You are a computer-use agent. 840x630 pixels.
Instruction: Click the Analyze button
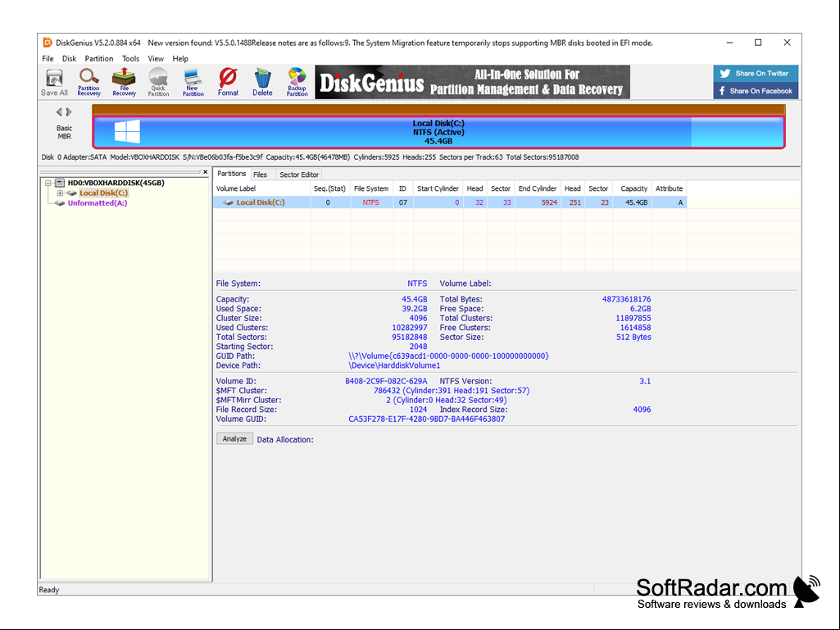point(234,439)
